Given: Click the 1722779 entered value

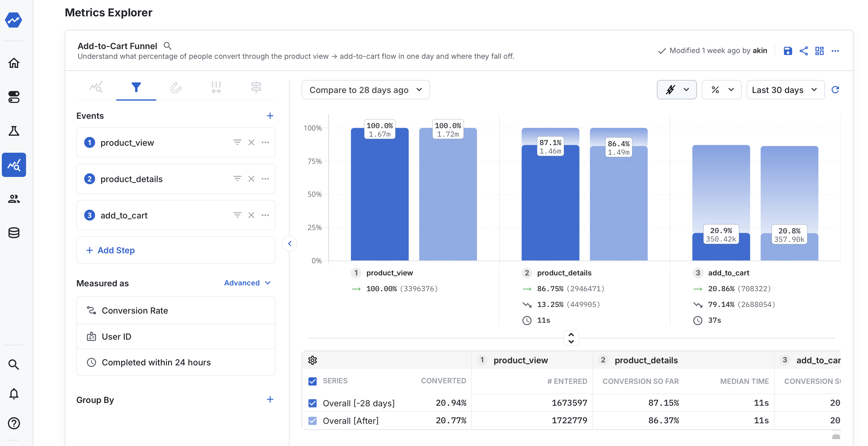Looking at the screenshot, I should (x=569, y=420).
